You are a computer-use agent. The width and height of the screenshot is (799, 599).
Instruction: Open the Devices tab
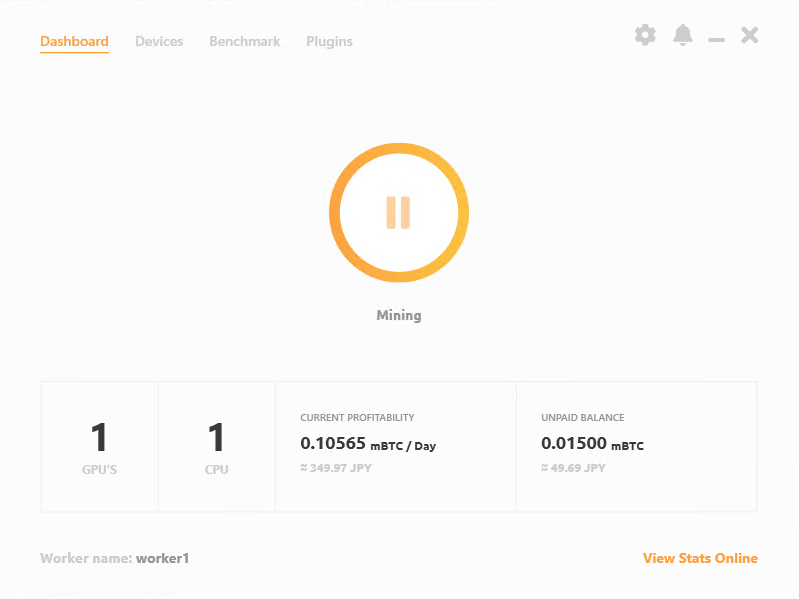pyautogui.click(x=159, y=42)
